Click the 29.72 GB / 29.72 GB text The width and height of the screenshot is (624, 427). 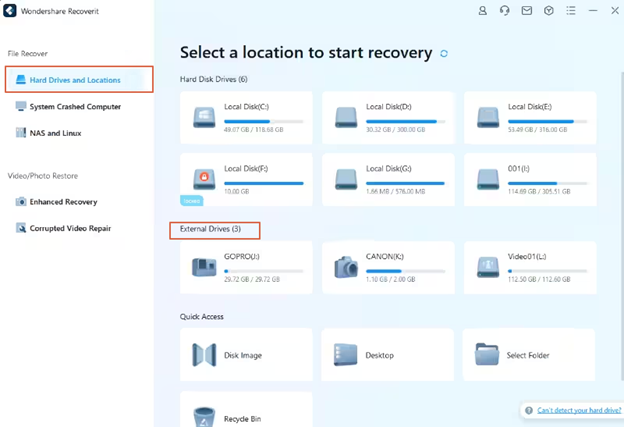[252, 279]
